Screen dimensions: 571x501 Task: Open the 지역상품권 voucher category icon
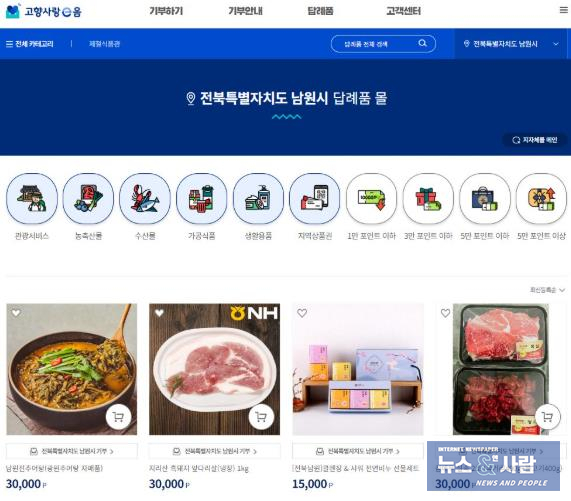pos(315,198)
